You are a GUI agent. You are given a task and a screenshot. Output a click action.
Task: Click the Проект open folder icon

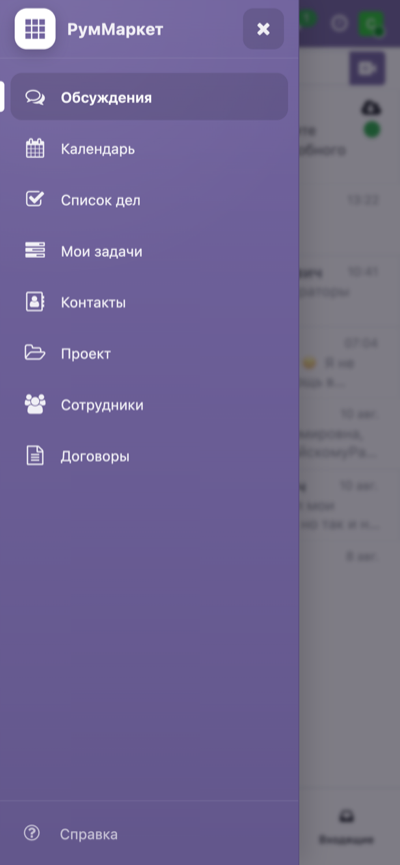(x=35, y=353)
